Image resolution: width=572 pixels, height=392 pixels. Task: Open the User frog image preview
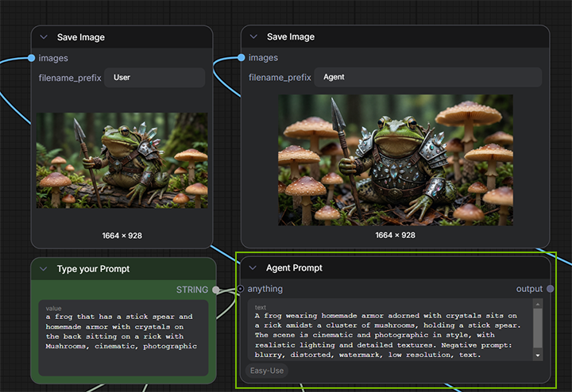point(122,160)
